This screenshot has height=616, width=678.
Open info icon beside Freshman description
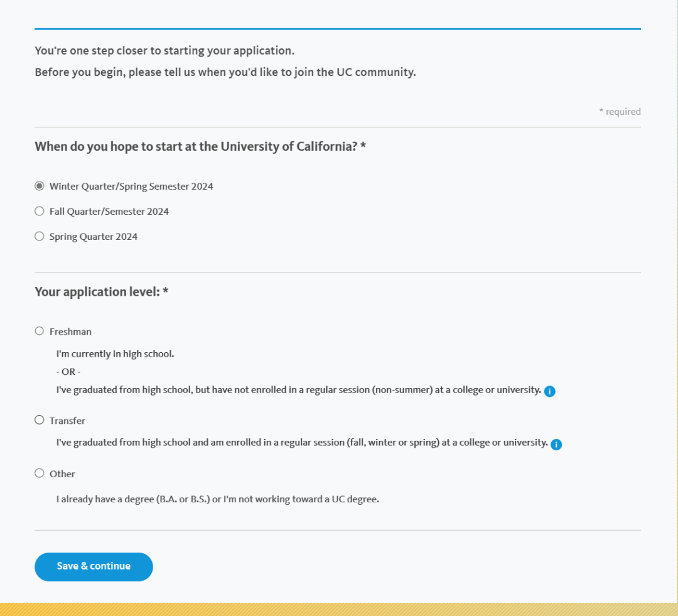tap(549, 391)
